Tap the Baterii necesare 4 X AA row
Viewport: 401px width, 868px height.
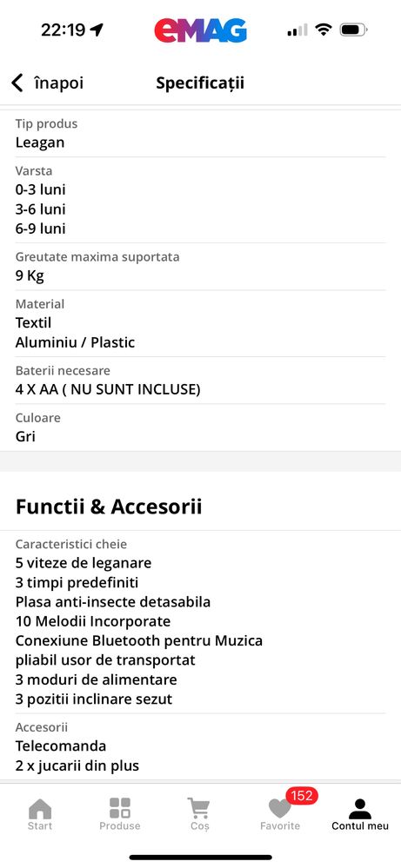click(x=200, y=381)
